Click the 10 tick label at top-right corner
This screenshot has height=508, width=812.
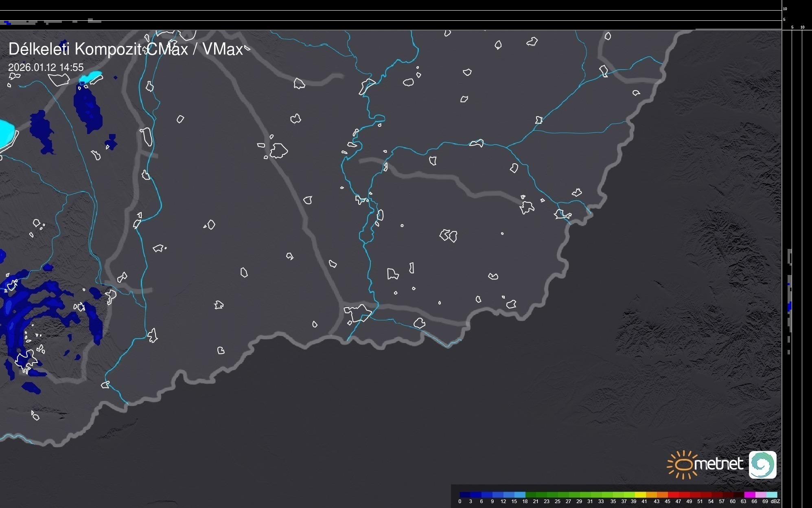[785, 9]
